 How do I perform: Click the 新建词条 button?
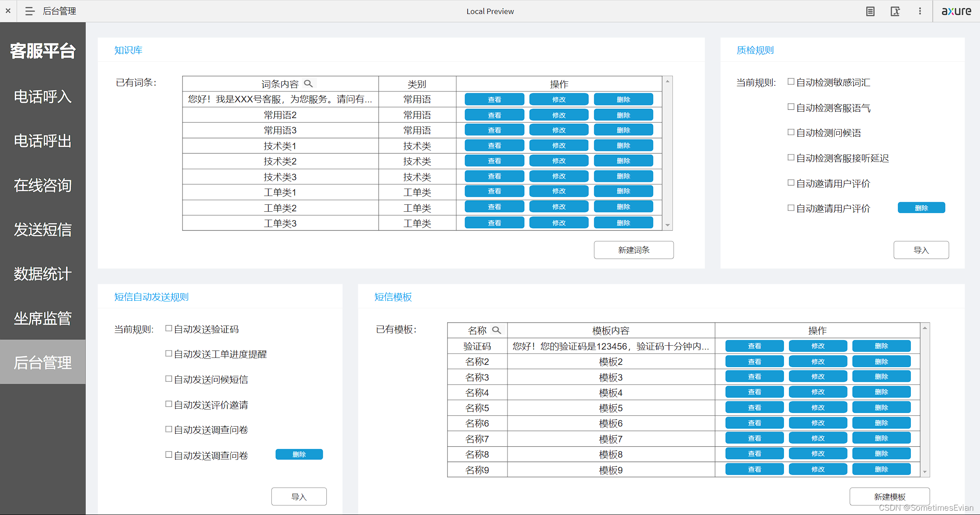point(633,250)
